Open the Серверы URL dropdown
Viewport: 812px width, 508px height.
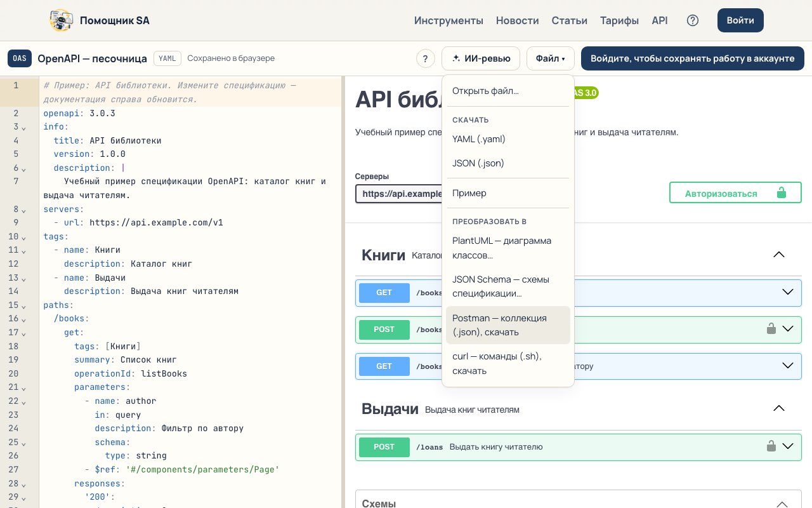point(398,194)
